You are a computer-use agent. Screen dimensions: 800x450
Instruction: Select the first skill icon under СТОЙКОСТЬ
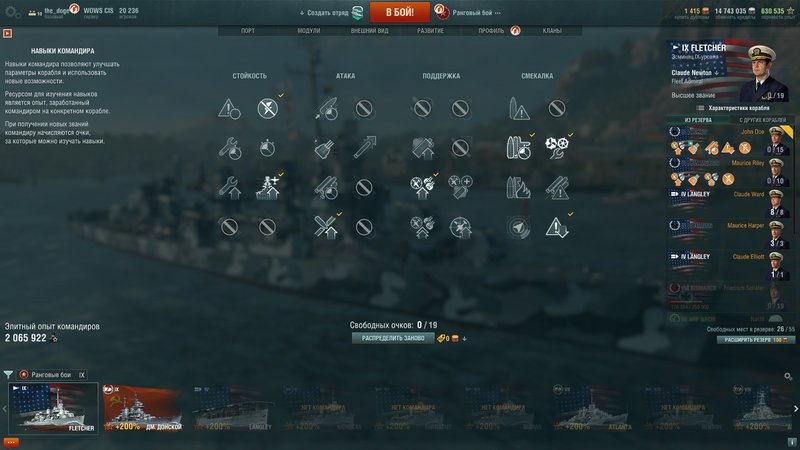[x=229, y=109]
